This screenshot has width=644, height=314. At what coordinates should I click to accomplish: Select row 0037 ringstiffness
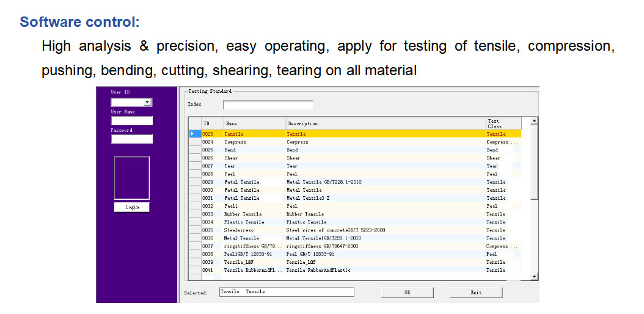click(355, 246)
